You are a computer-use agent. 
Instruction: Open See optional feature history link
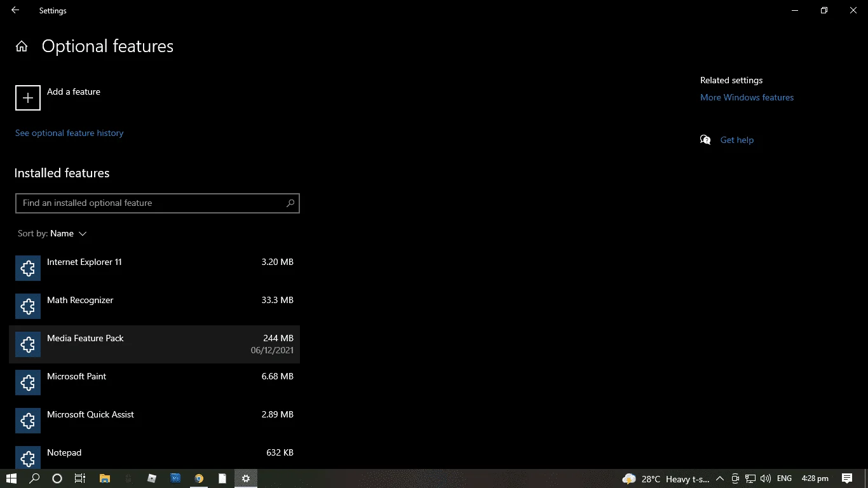[69, 133]
